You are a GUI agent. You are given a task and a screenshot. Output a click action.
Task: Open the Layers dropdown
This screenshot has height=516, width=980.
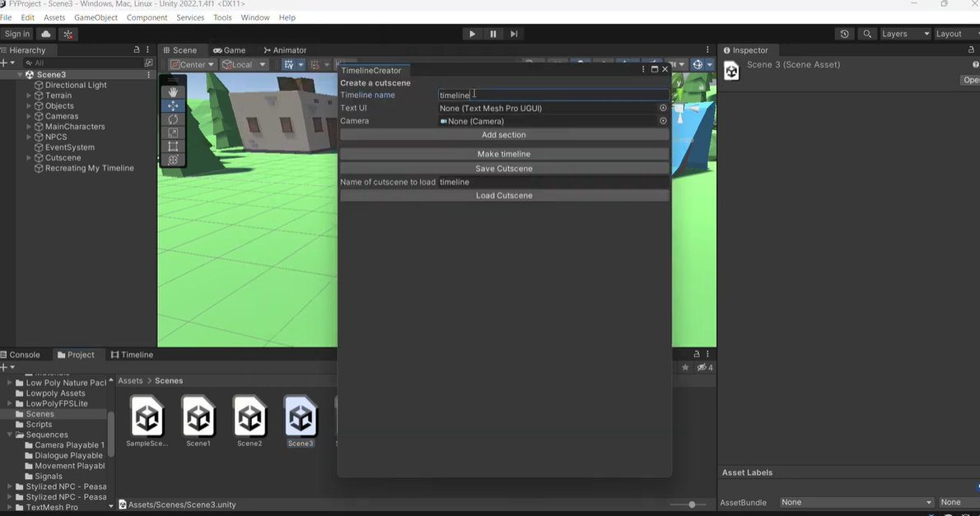pyautogui.click(x=904, y=34)
